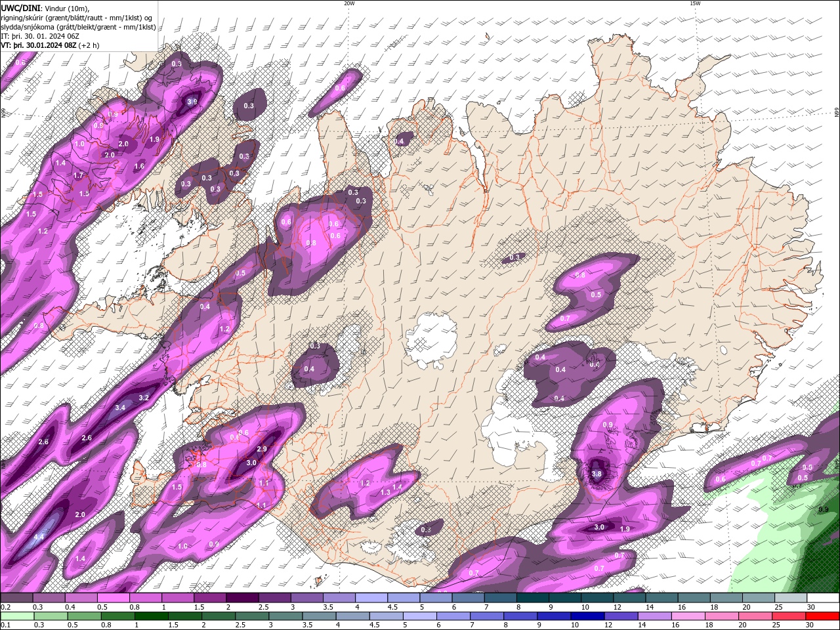Viewport: 840px width, 630px height.
Task: Pick the bright pink snow swatch between 0.5 and 0.8
Action: pyautogui.click(x=113, y=598)
